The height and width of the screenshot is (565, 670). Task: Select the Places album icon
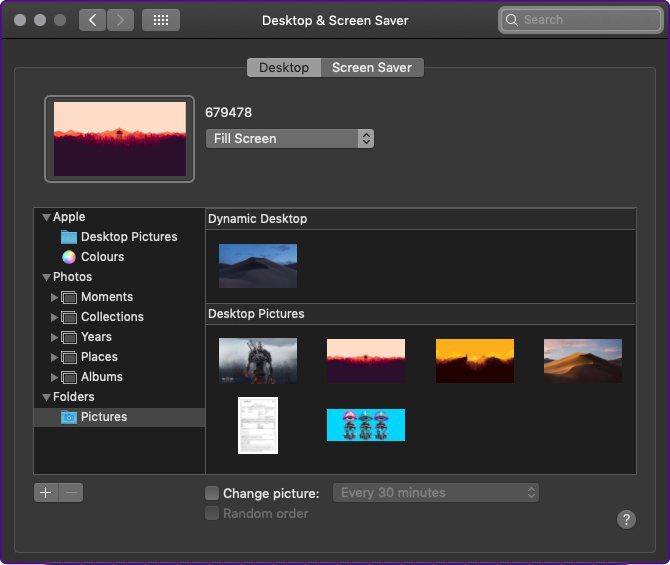(x=69, y=357)
